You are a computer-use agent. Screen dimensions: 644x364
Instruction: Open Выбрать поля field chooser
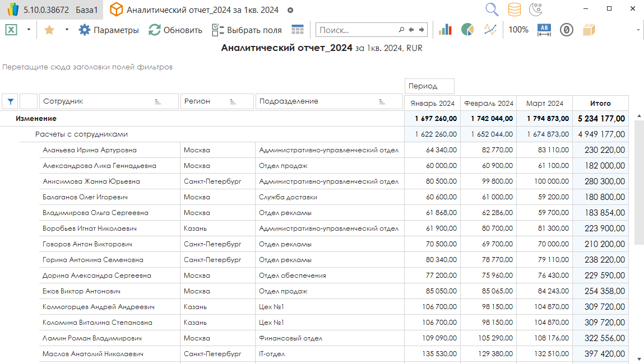tap(247, 30)
